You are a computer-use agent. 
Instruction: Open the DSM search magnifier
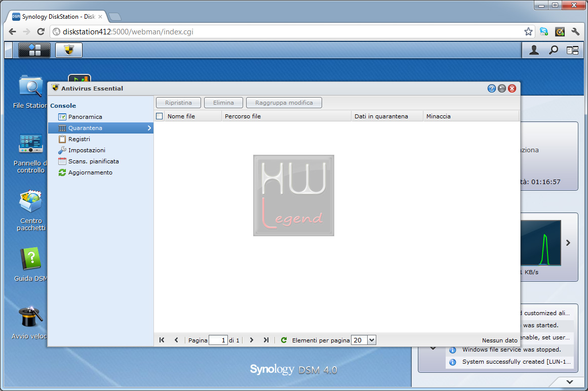[x=554, y=50]
